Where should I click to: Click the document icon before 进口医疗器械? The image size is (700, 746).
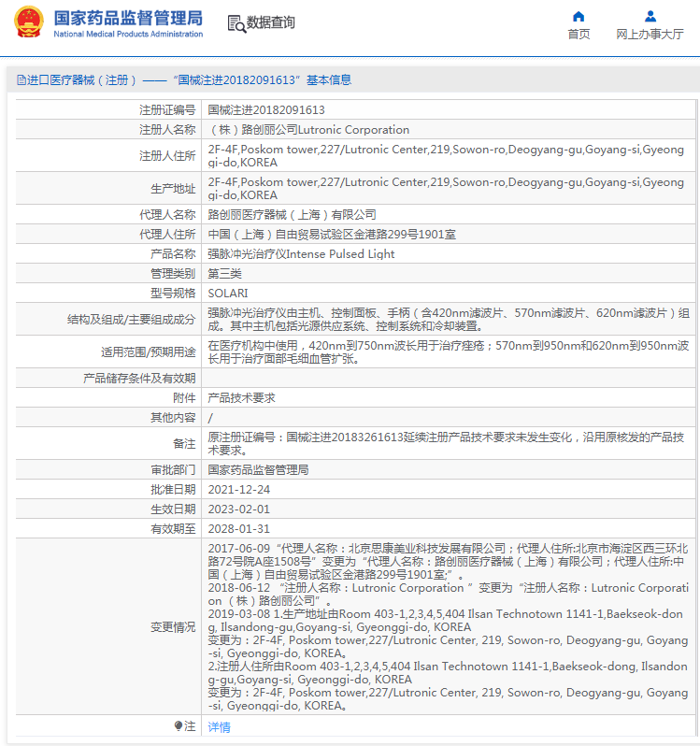pos(20,80)
